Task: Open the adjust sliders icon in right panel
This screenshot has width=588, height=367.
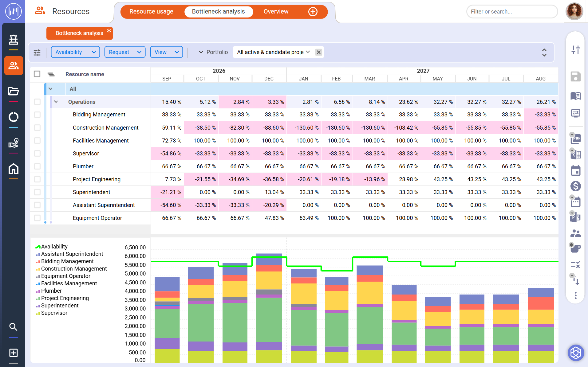Action: (x=576, y=49)
